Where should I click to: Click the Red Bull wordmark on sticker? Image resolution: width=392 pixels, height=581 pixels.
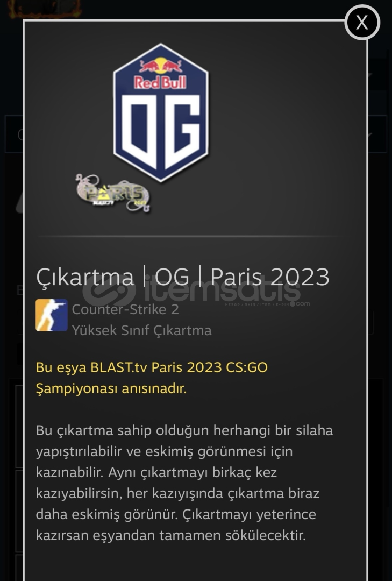[160, 82]
